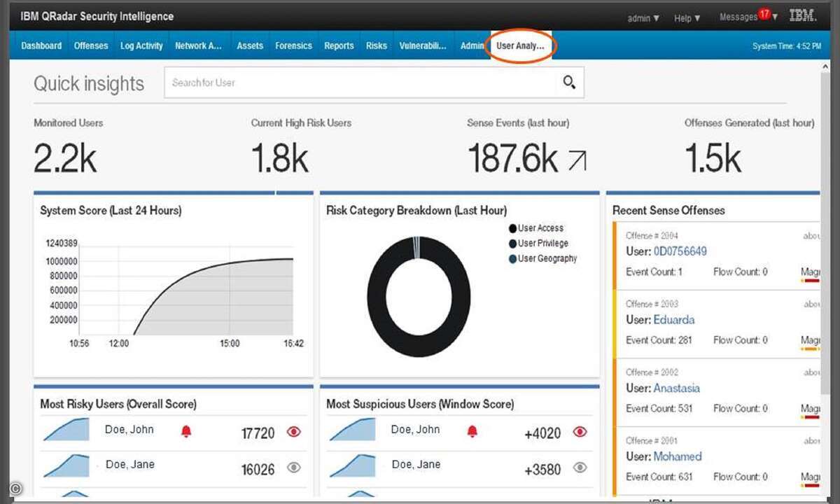This screenshot has width=840, height=504.
Task: Open the Vulnerabilities tab
Action: [x=423, y=45]
